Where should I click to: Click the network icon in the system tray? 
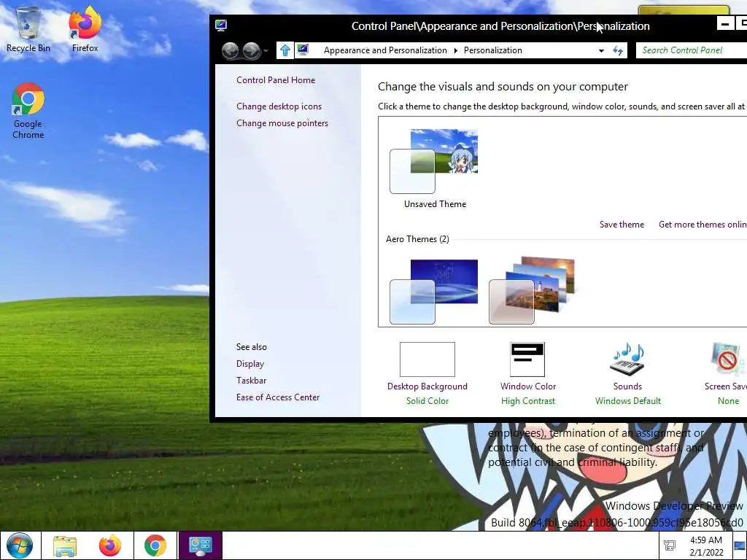670,545
